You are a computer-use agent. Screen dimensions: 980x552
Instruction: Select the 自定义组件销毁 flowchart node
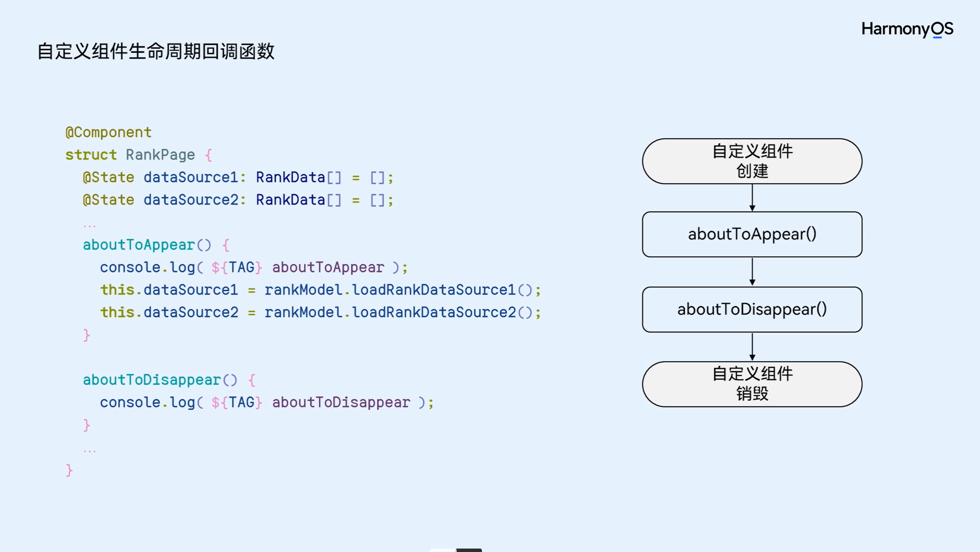click(x=752, y=384)
